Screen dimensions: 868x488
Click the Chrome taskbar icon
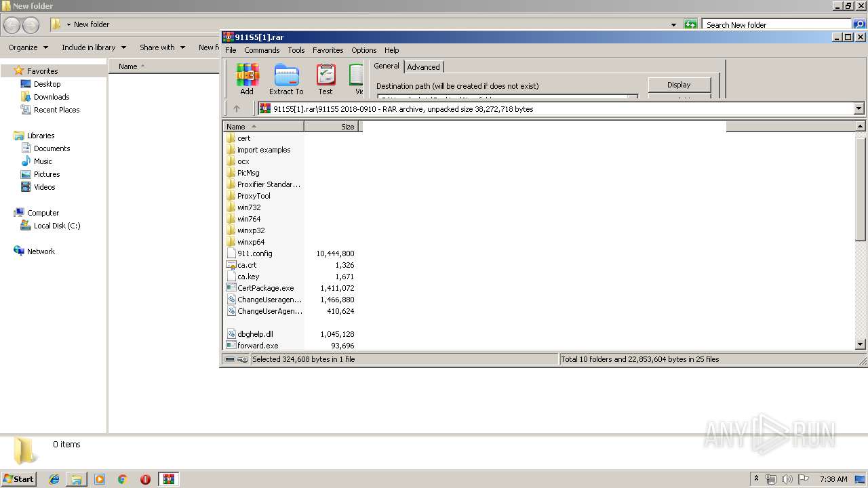pyautogui.click(x=123, y=479)
